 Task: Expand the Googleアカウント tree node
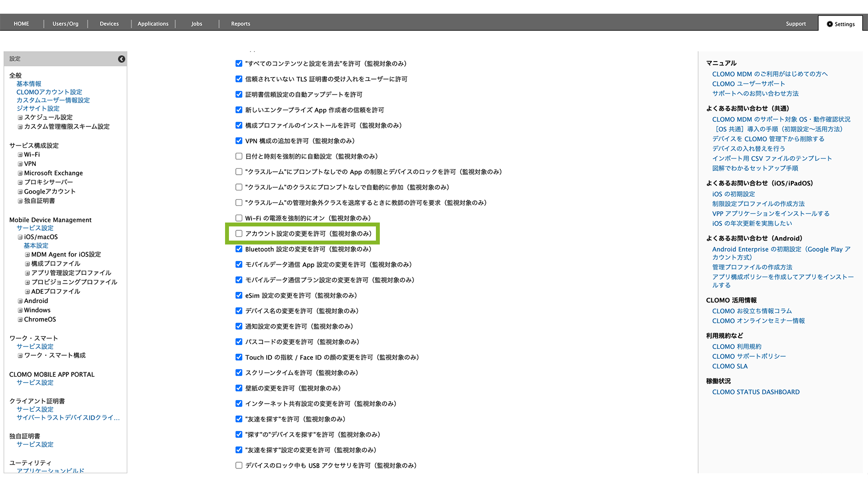20,192
